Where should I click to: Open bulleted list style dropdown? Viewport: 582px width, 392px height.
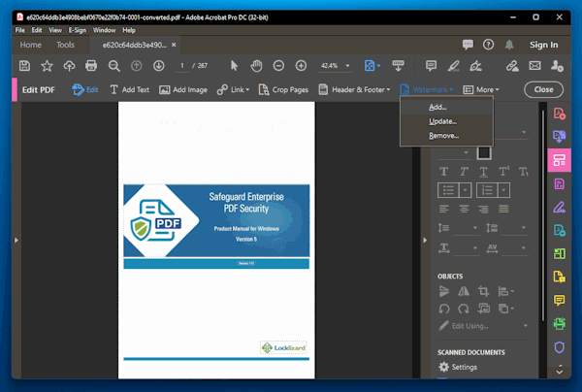pos(465,190)
